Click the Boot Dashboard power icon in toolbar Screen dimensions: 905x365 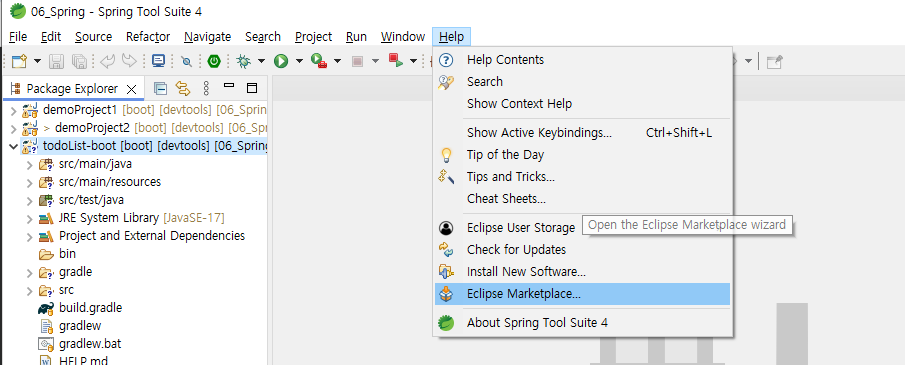coord(214,61)
